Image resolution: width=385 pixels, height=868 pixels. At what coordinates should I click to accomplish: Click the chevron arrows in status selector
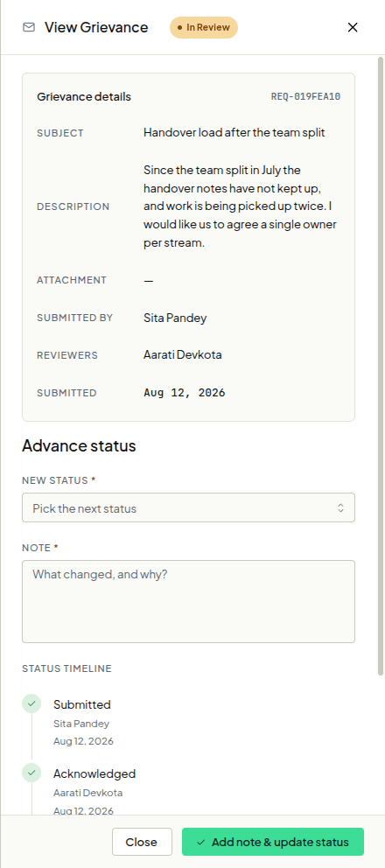pyautogui.click(x=340, y=507)
